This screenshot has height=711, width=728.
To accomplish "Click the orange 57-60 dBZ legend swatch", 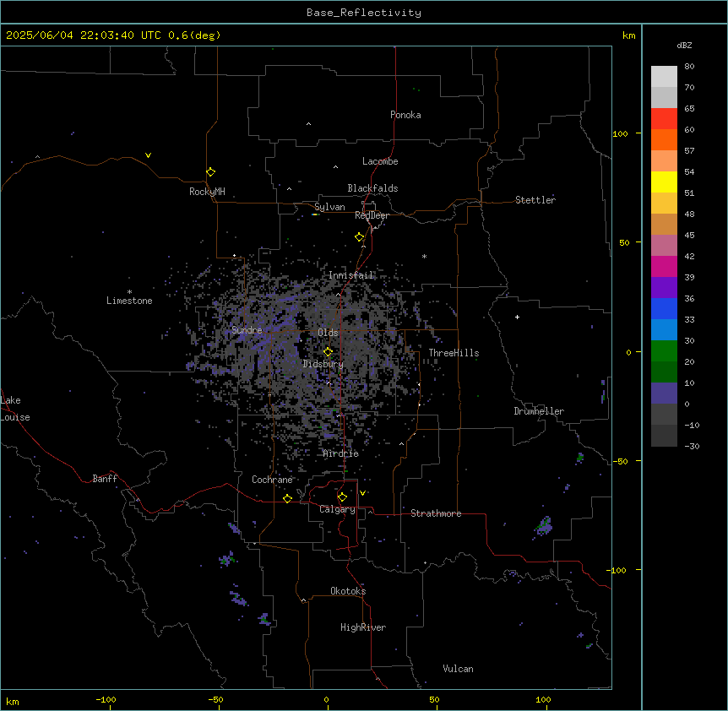I will (664, 139).
